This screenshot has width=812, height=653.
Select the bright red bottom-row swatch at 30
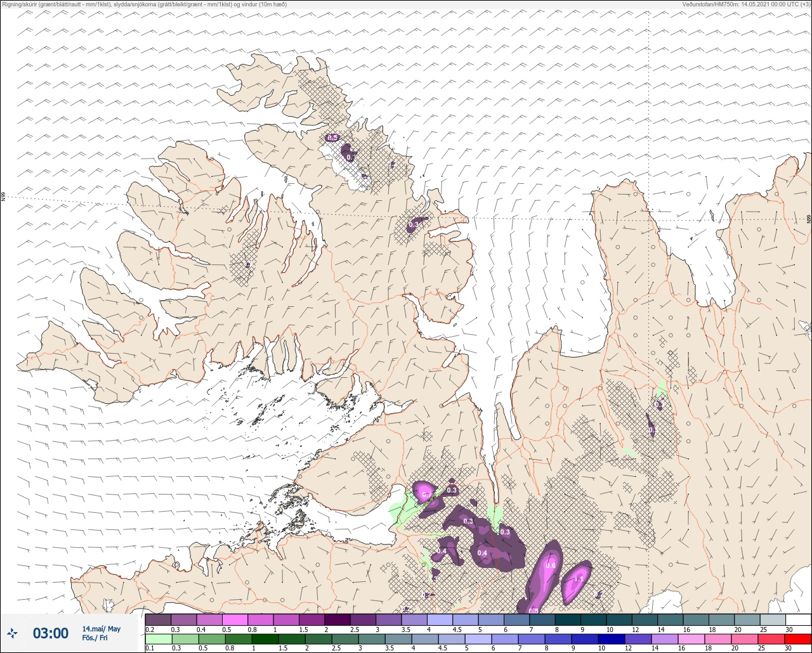(x=798, y=639)
